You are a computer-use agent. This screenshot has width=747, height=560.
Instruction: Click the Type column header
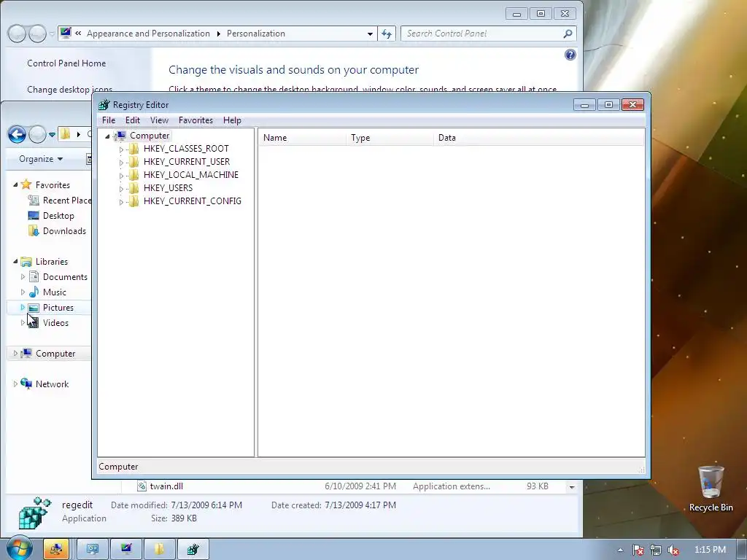pyautogui.click(x=390, y=138)
